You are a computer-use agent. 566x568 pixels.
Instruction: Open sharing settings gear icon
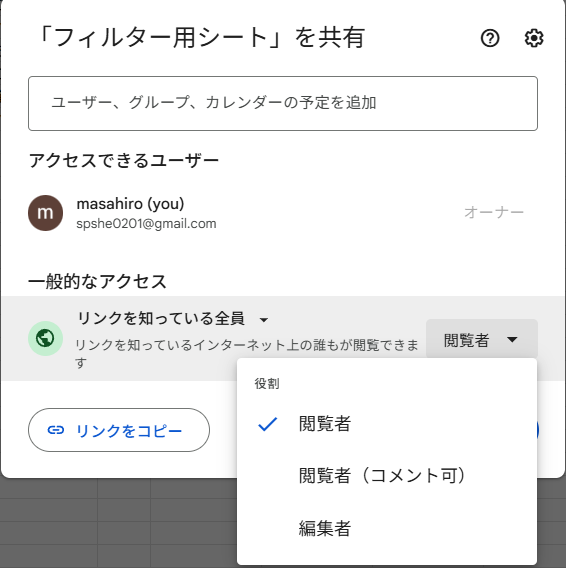click(x=534, y=38)
